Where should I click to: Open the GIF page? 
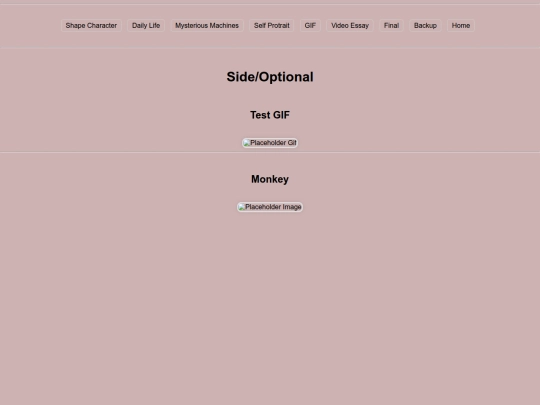[310, 25]
